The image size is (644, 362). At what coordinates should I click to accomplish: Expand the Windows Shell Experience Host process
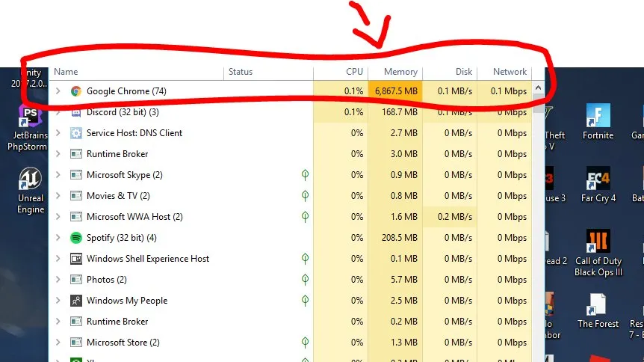tap(58, 259)
